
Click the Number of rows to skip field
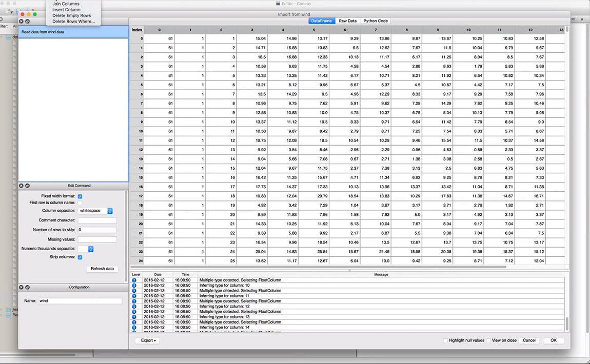(97, 230)
